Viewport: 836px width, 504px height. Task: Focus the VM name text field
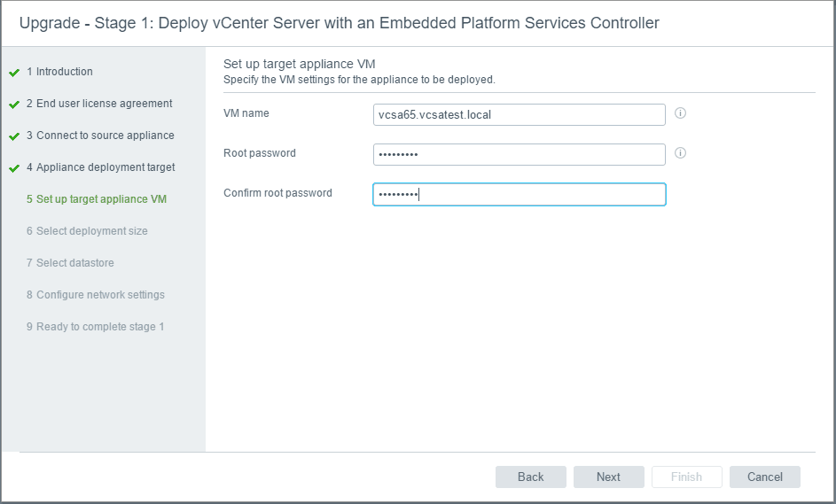519,115
